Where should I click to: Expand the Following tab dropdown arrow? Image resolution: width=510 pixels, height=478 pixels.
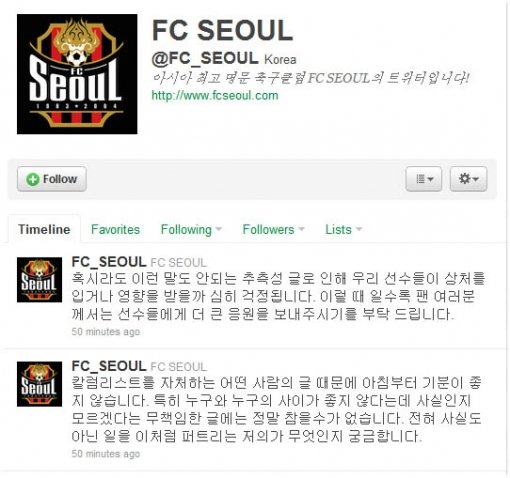pos(219,229)
